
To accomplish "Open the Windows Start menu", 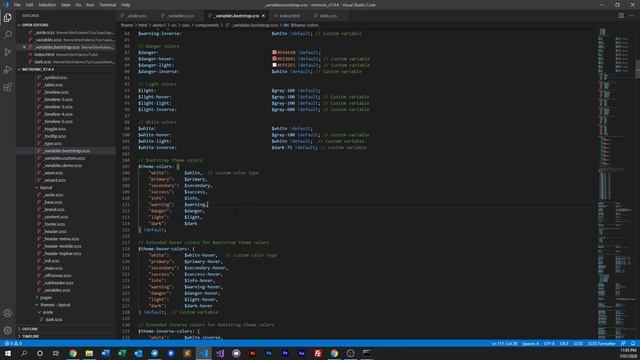I will [x=8, y=353].
